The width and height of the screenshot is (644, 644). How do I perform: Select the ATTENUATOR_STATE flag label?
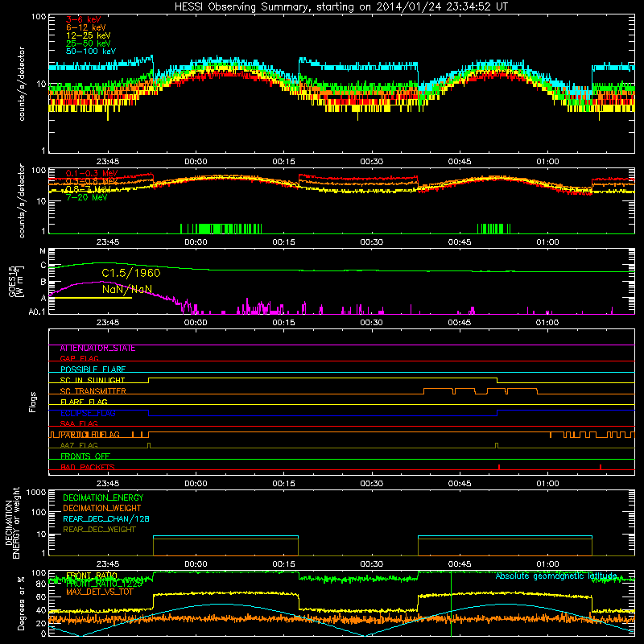(97, 349)
